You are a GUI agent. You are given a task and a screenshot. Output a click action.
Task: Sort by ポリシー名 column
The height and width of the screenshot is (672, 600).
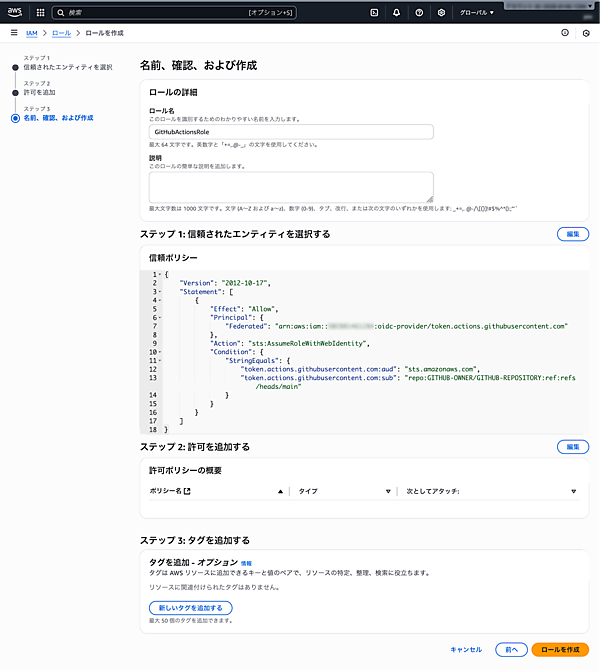(280, 491)
